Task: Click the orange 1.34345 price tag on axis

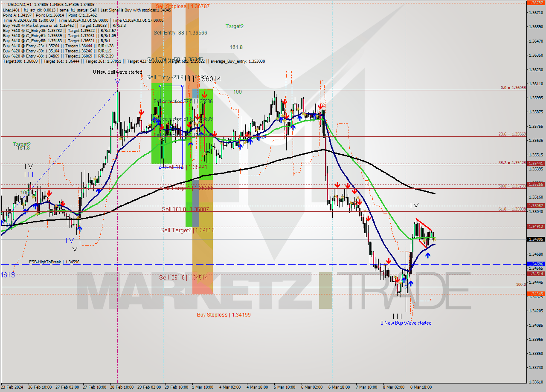Action: 535,294
